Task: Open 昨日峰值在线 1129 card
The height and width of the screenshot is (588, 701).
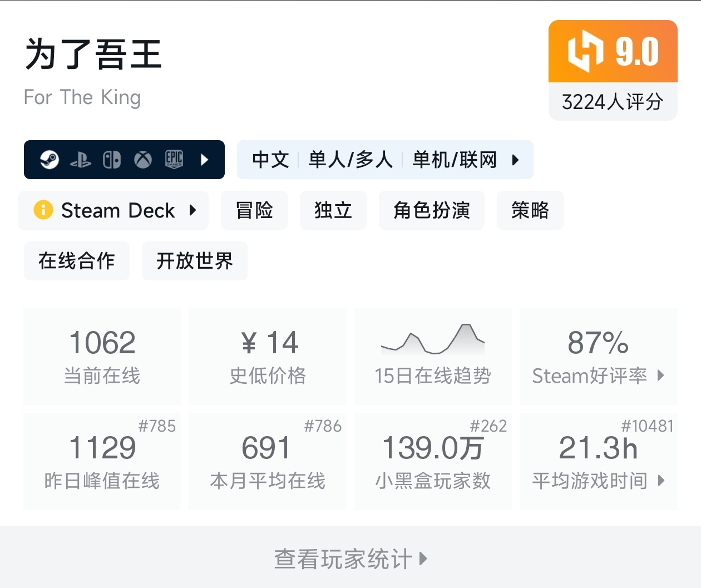Action: tap(102, 462)
